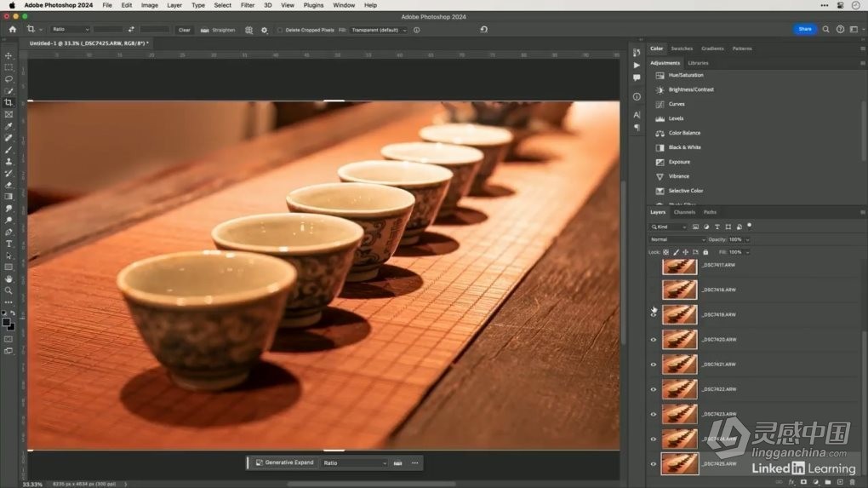The image size is (868, 488).
Task: Delete layer using trash icon
Action: [x=852, y=482]
